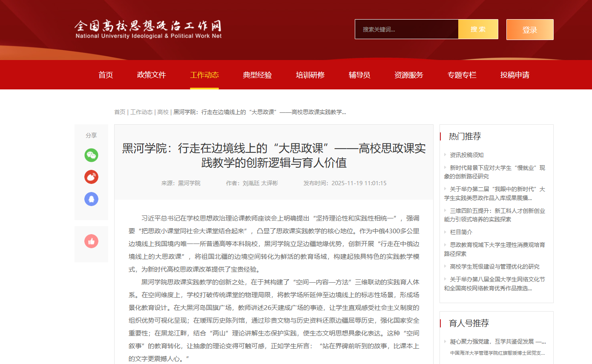592x364 pixels.
Task: Open the 培训研修 menu item
Action: (310, 75)
